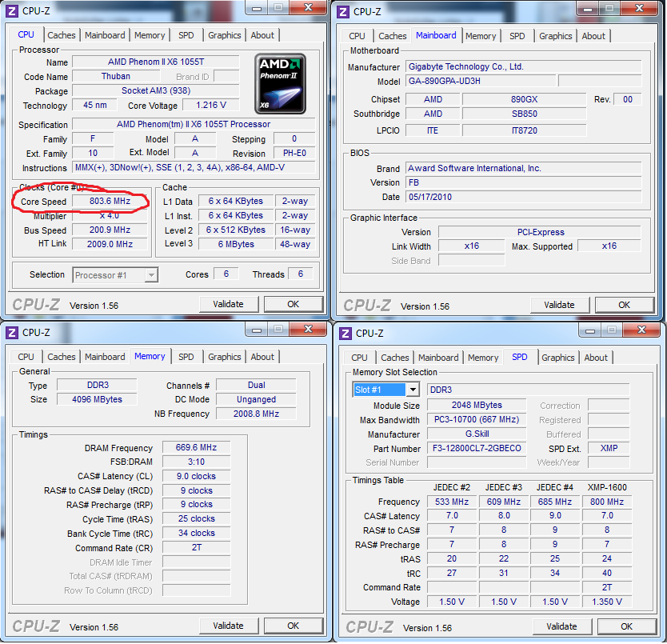This screenshot has width=667, height=644.
Task: Open SPD tab in the Memory window
Action: point(186,357)
